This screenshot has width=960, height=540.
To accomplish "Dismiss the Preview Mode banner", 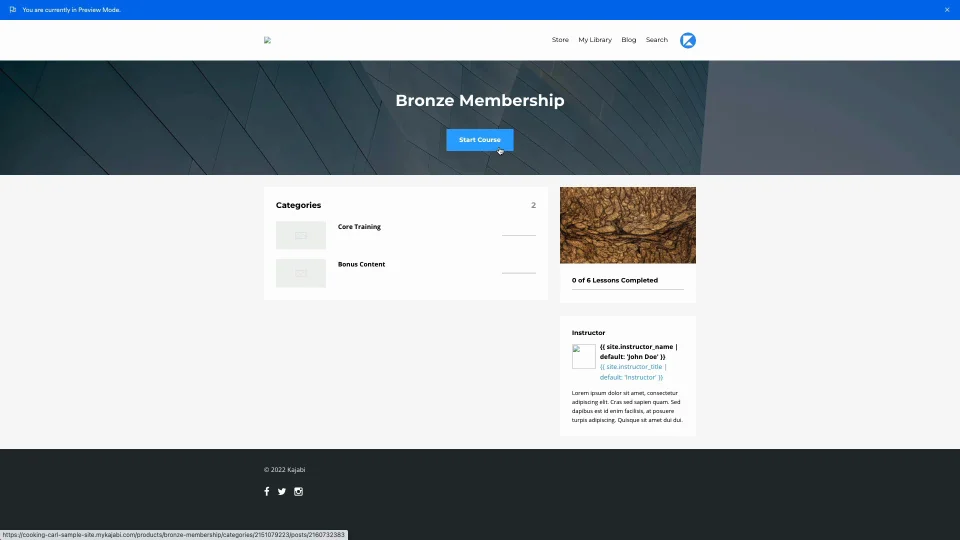I will tap(947, 9).
